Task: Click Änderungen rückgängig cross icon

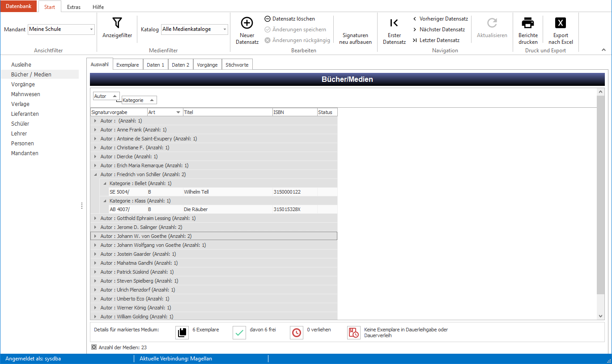Action: [x=268, y=40]
